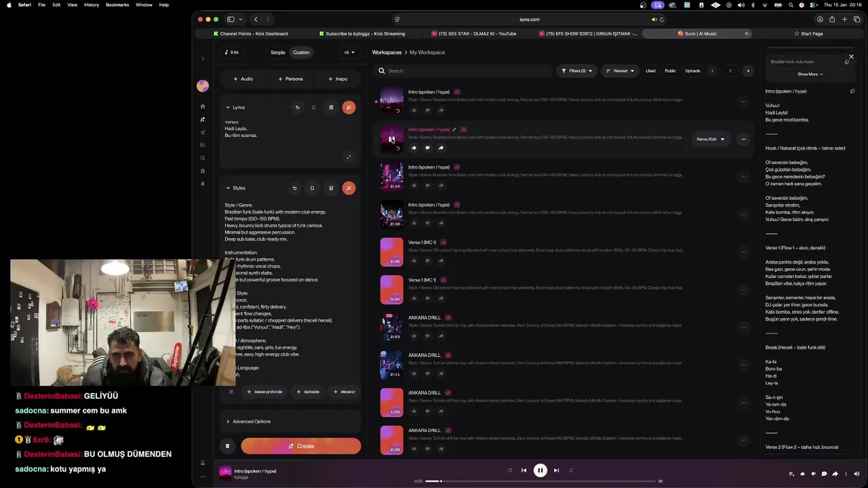Pause the playing Intro track thumbnail
The image size is (868, 488).
click(x=391, y=139)
